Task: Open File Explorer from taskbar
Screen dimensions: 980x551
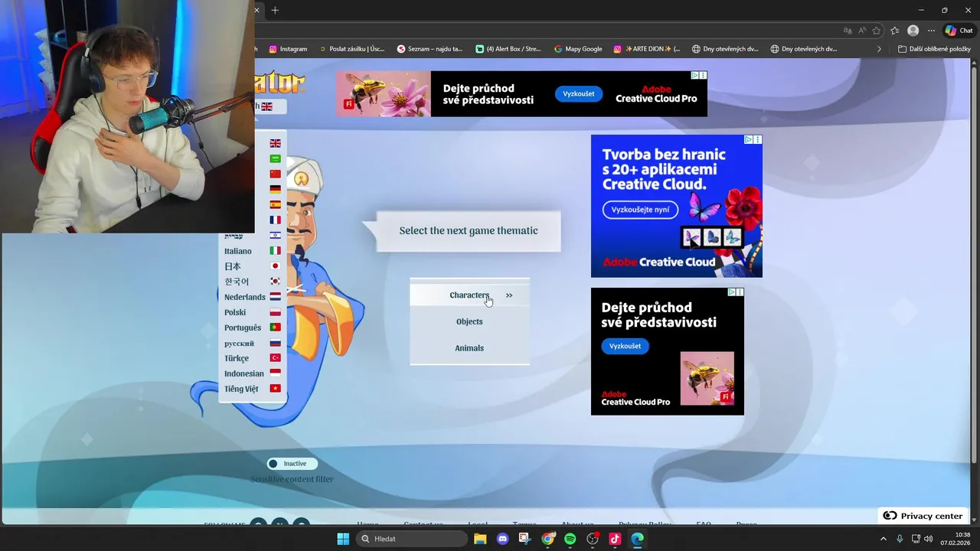Action: 480,539
